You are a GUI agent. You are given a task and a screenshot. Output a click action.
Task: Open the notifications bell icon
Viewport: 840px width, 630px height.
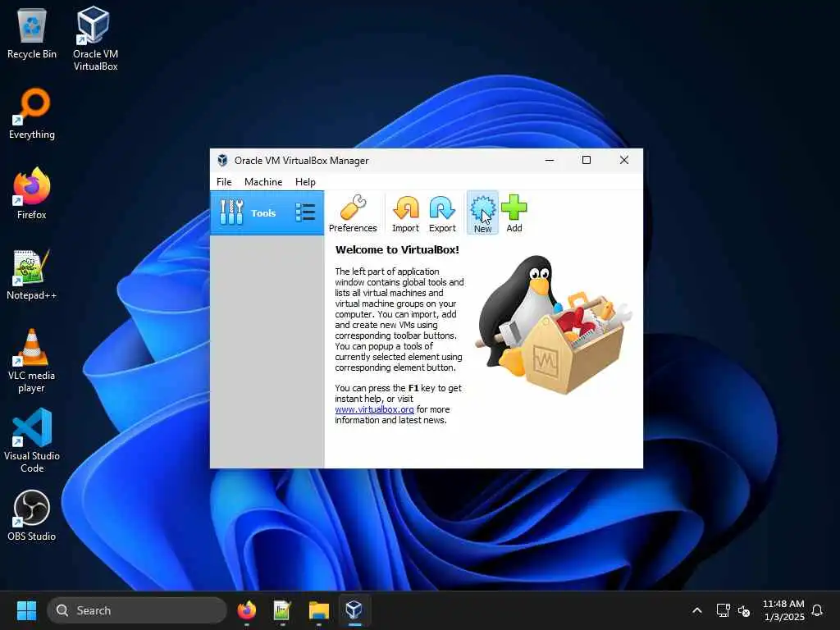[x=817, y=610]
